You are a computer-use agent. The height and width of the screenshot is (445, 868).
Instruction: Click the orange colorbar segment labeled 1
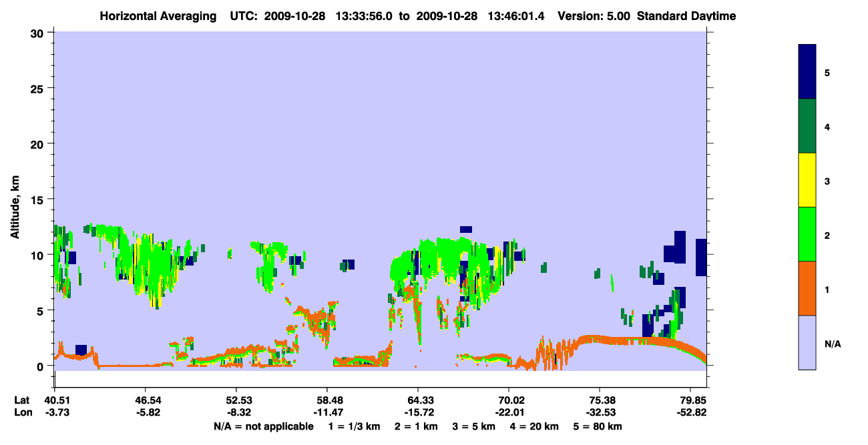tap(807, 288)
